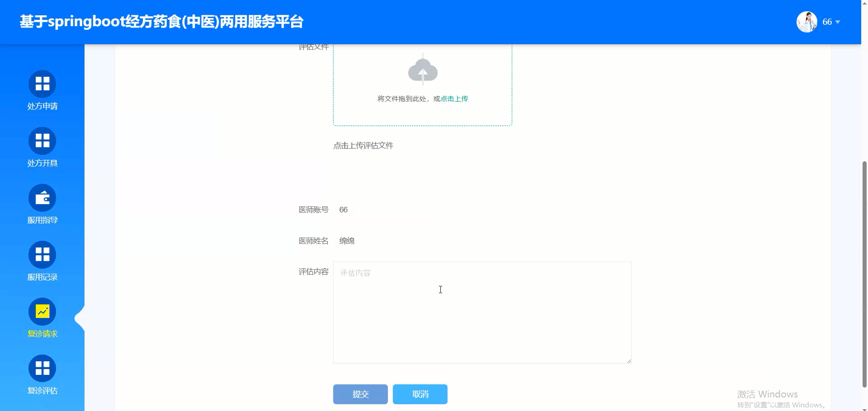Open the 66 account dropdown menu

click(827, 21)
